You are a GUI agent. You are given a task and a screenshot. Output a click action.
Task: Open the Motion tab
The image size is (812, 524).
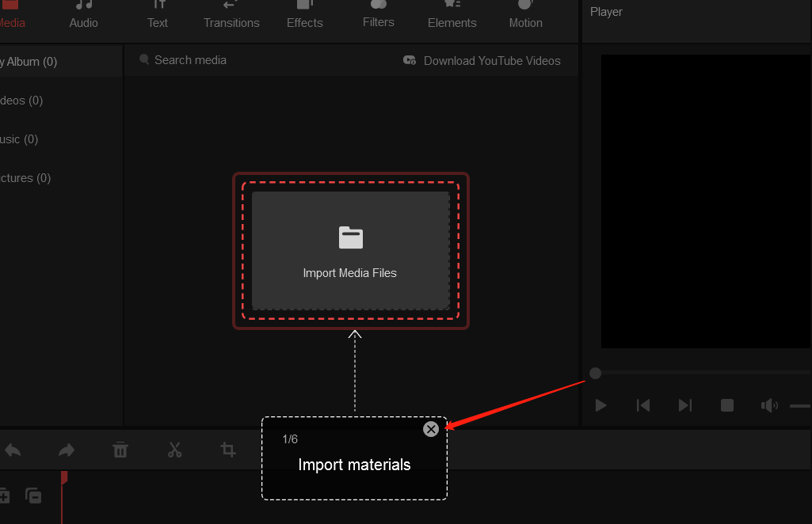click(x=526, y=15)
